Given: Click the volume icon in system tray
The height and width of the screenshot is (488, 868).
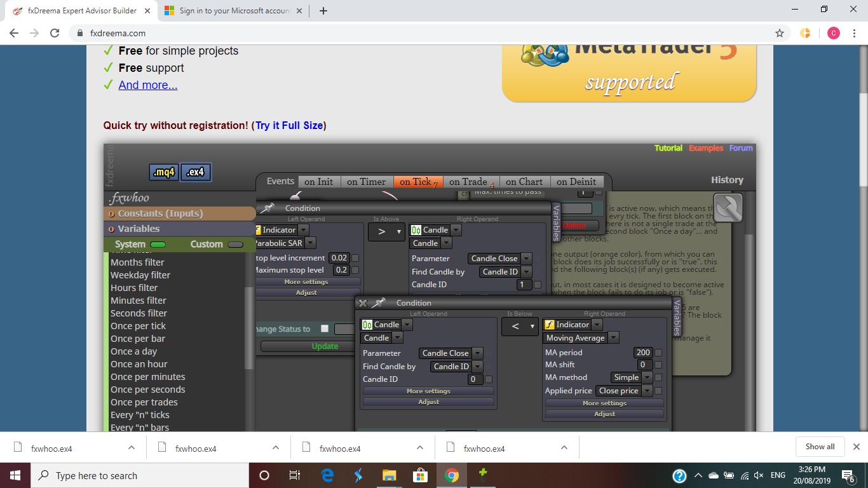Looking at the screenshot, I should point(758,475).
